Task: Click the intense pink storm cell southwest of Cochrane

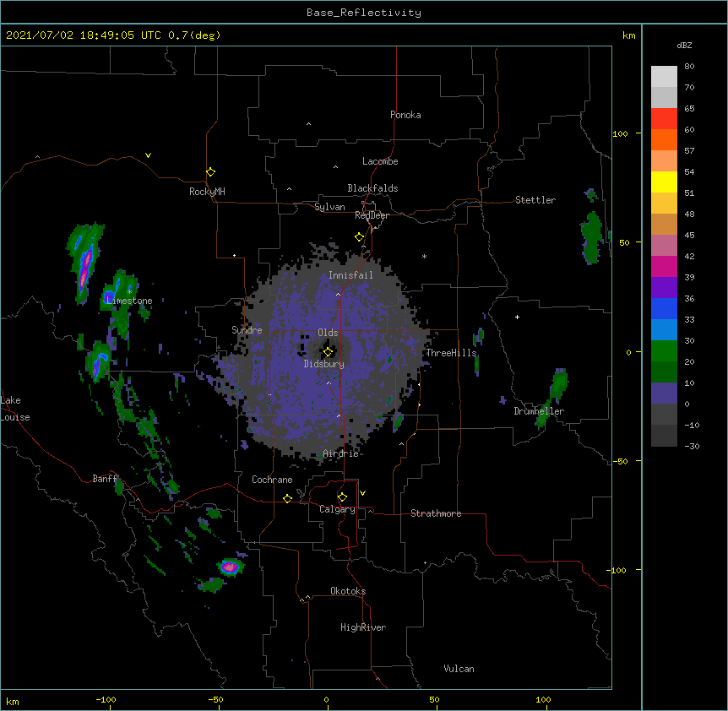Action: (x=230, y=567)
